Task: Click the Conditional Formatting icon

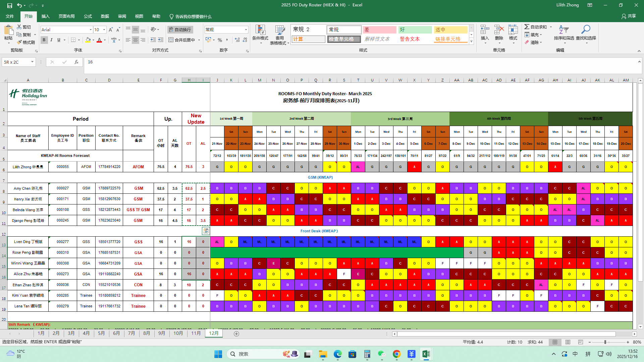Action: (x=260, y=30)
